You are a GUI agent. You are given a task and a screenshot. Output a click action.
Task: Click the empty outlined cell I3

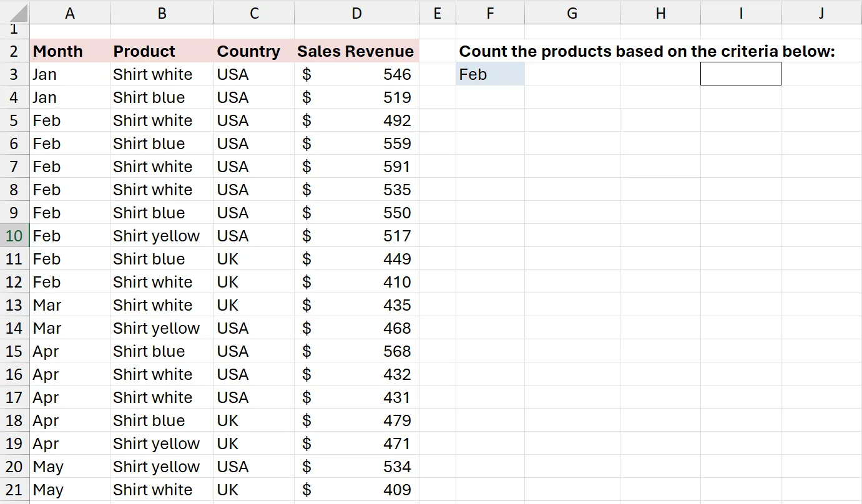[740, 74]
